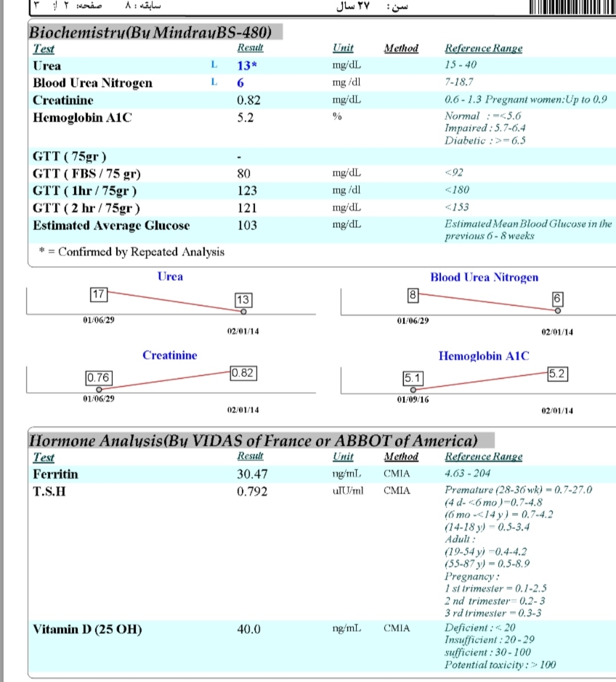This screenshot has width=616, height=682.
Task: Select the "Normal : =<5.6" line
Action: point(483,116)
